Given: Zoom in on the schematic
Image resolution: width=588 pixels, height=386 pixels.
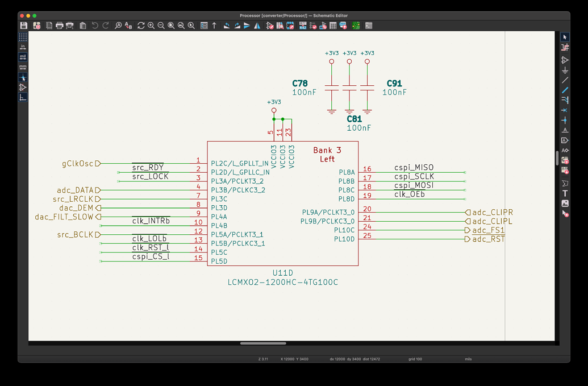Looking at the screenshot, I should (151, 26).
